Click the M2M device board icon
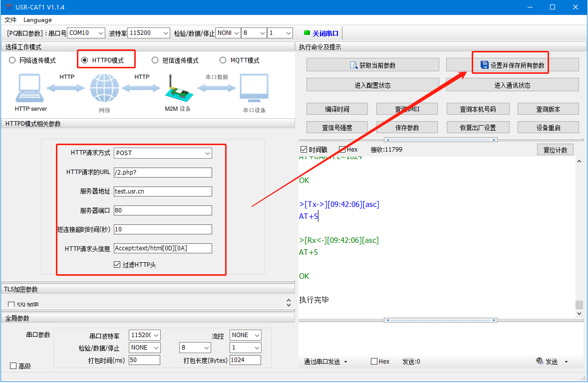588x383 pixels. click(178, 90)
